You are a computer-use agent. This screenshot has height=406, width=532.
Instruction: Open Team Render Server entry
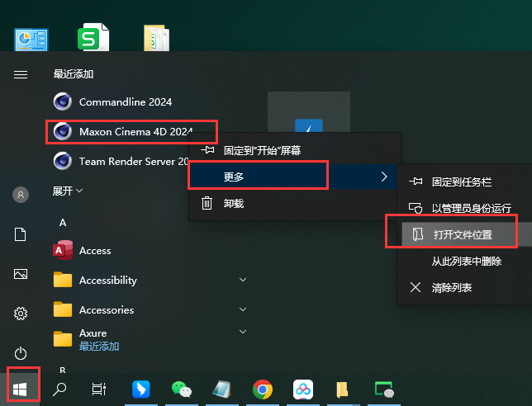[x=121, y=161]
